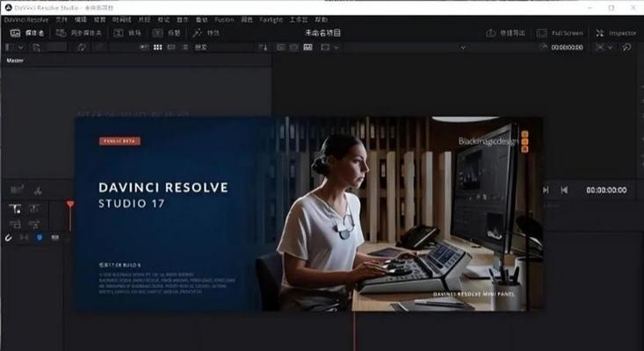Click the media pool search field

(224, 47)
